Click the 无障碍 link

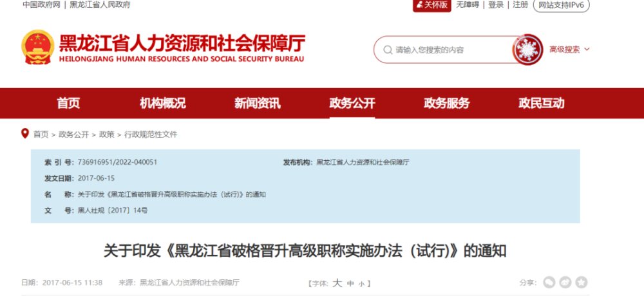coord(468,5)
